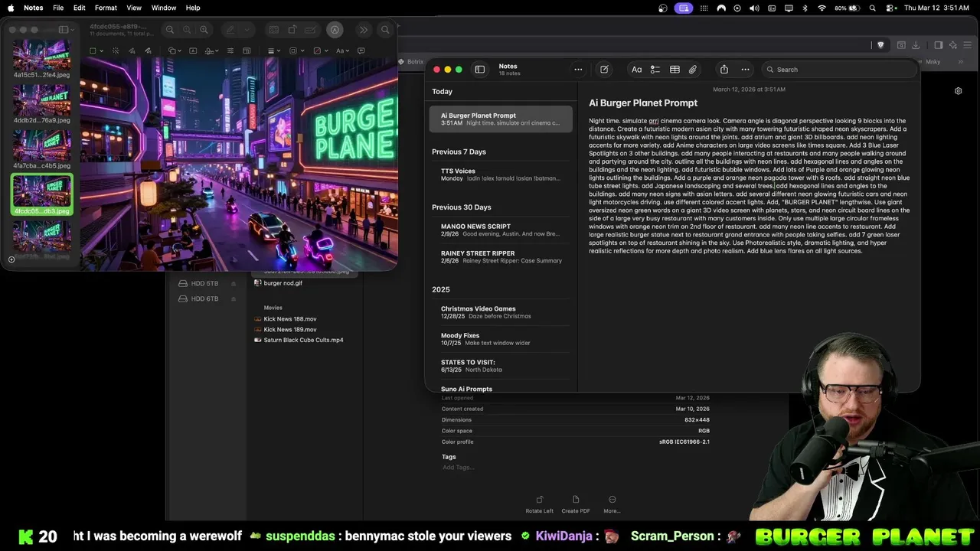980x551 pixels.
Task: Click Rotate Left in Finder preview pane
Action: click(539, 504)
